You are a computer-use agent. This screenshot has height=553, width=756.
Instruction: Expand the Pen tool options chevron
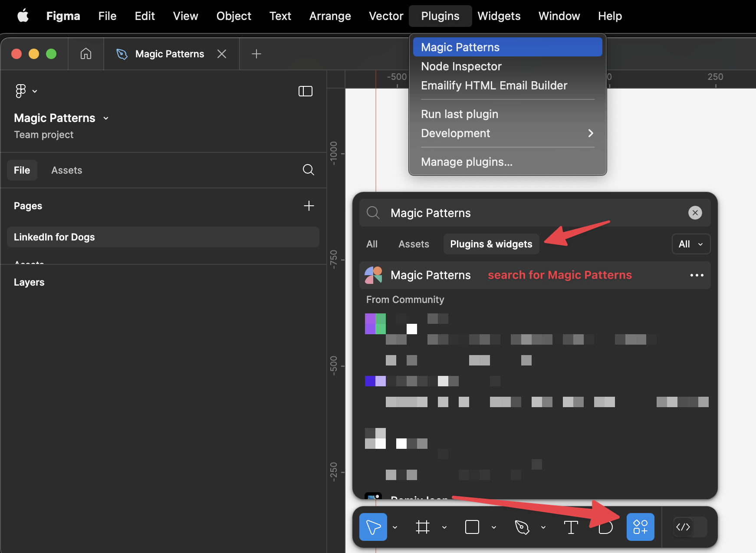coord(543,527)
